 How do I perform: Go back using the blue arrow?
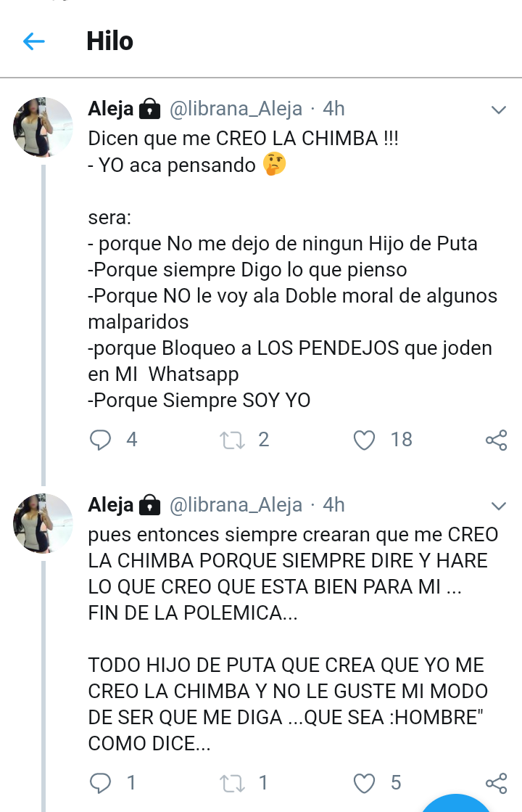(x=34, y=41)
